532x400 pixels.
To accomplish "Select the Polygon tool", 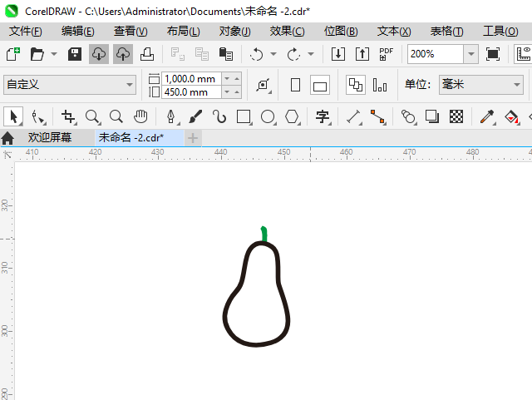I will pyautogui.click(x=292, y=116).
